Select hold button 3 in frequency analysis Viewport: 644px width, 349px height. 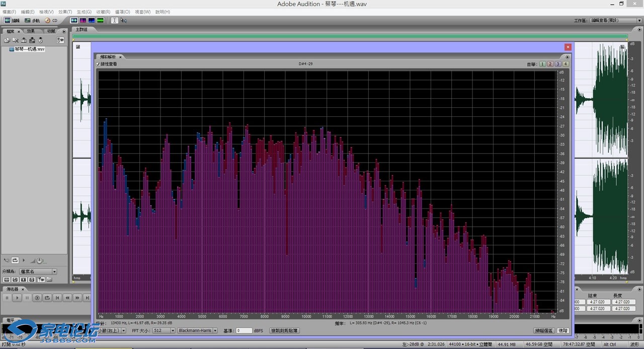coord(558,64)
